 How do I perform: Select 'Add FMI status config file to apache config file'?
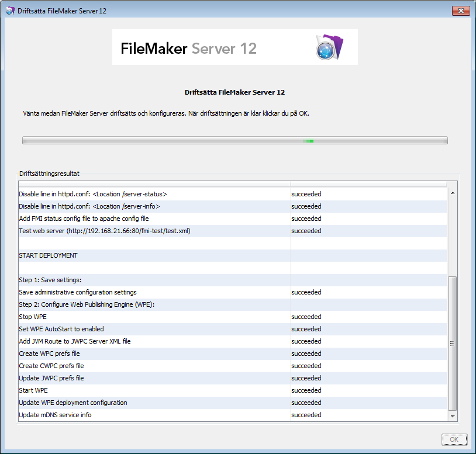(233, 219)
